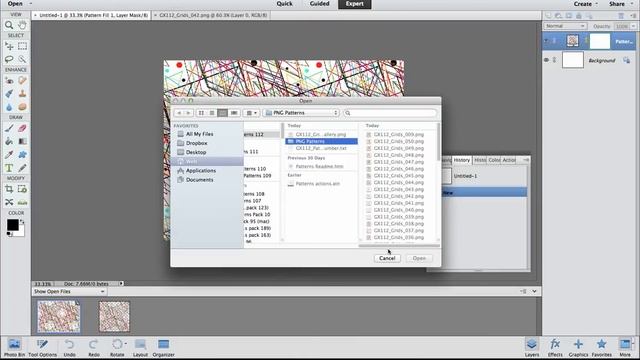
Task: Select the Spot Healing Brush tool
Action: point(22,80)
